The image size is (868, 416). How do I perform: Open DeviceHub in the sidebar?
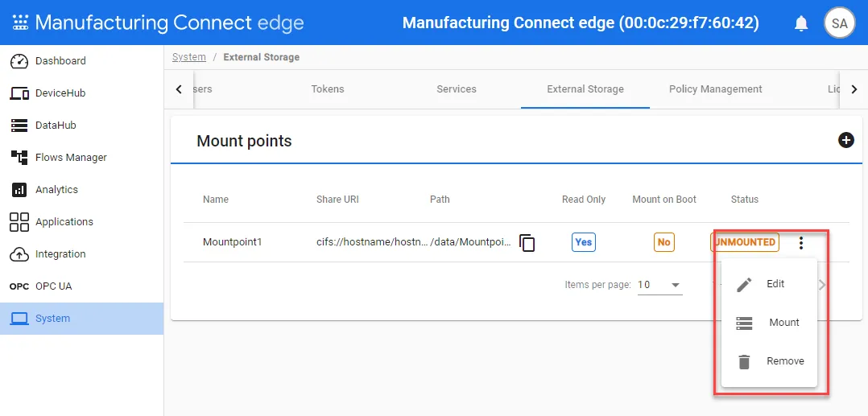point(81,93)
